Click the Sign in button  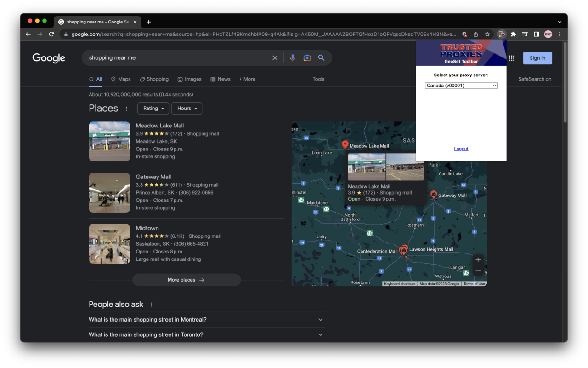[x=537, y=57]
